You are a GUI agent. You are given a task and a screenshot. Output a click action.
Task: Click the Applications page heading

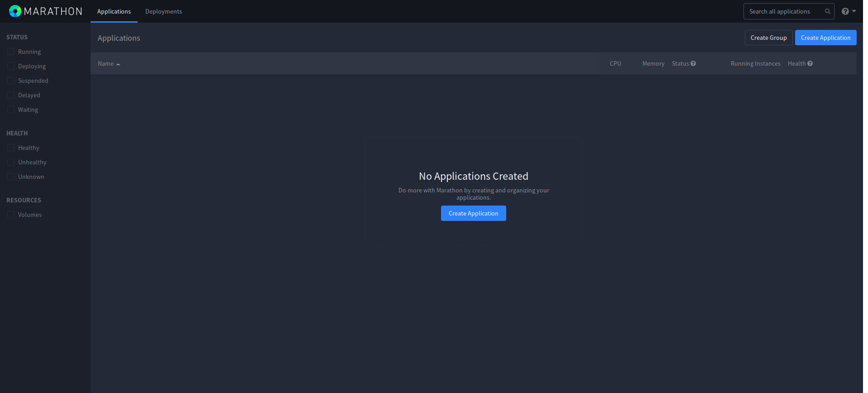[x=119, y=38]
